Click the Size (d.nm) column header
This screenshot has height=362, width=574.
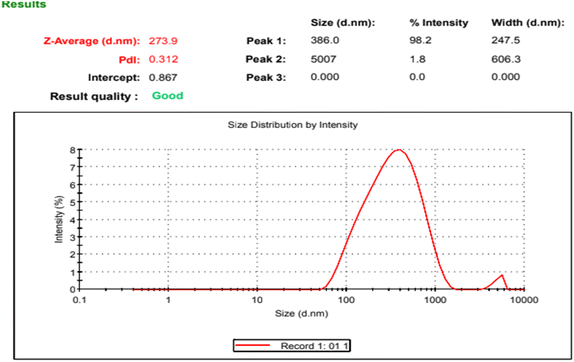coord(343,23)
